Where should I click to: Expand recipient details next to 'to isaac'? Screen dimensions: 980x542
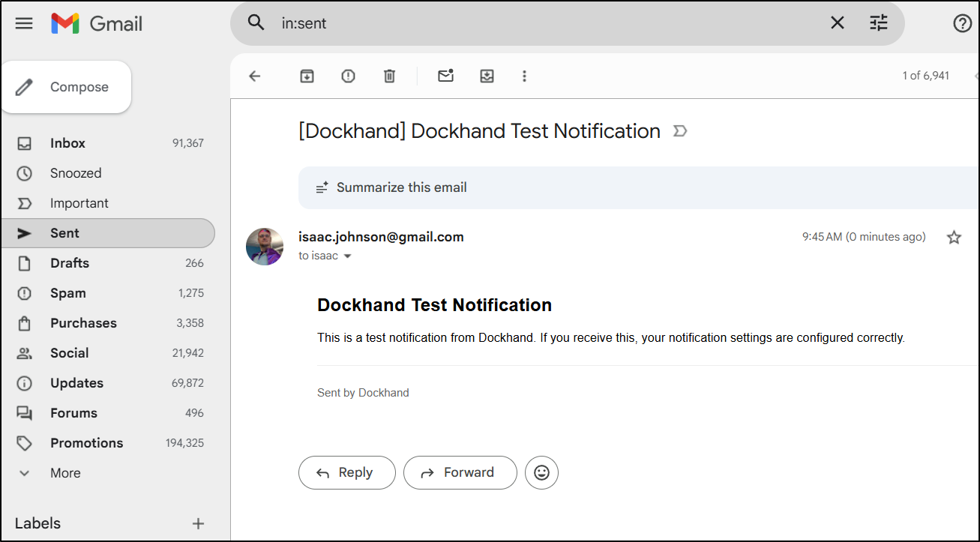[x=348, y=256]
